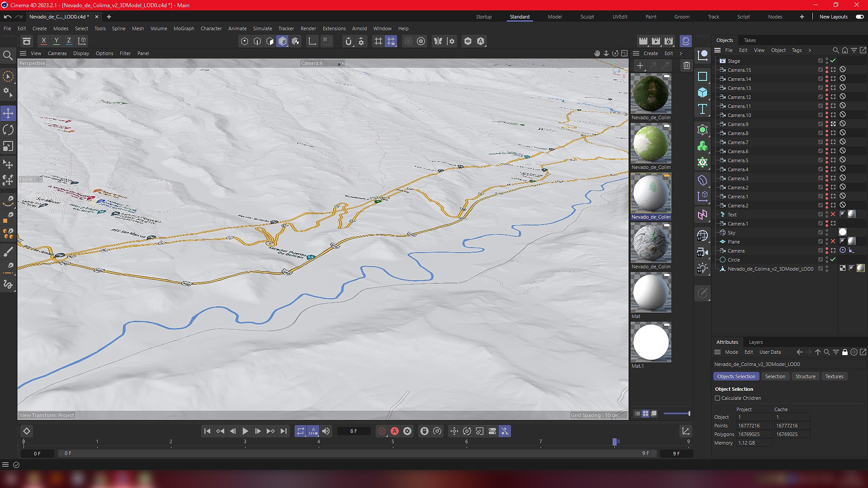Toggle Circle object enabled checkmark
The image size is (868, 488).
833,259
